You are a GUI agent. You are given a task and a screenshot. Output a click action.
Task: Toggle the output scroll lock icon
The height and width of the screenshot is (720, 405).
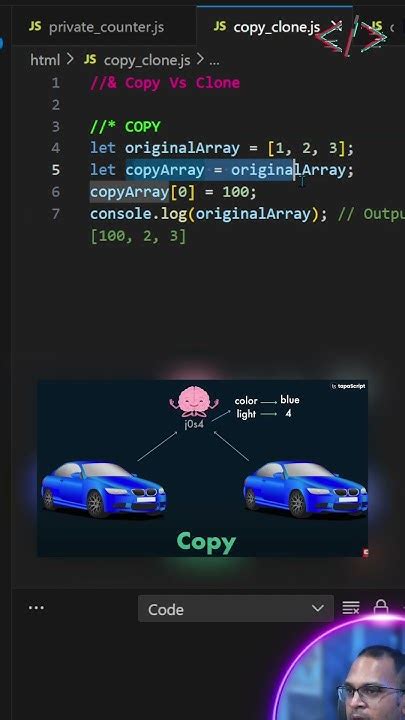(381, 608)
